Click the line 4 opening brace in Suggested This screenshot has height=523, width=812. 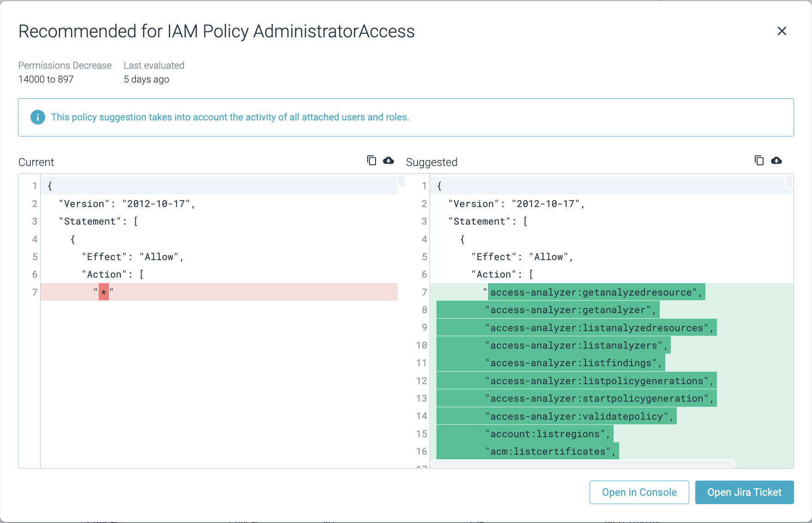pyautogui.click(x=462, y=239)
